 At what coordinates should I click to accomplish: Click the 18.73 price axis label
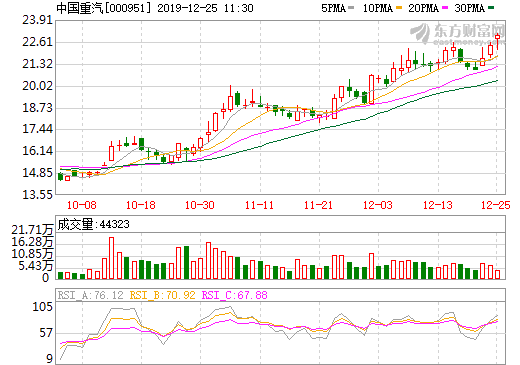pos(37,108)
